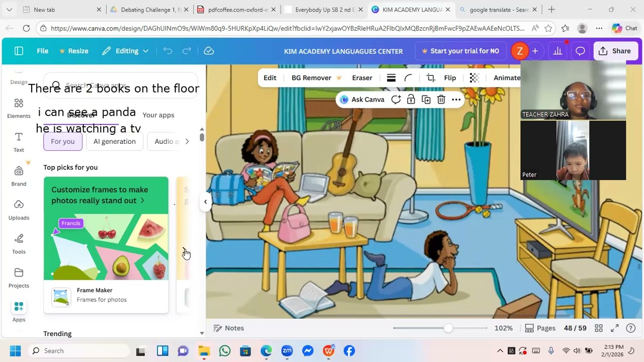Select the AI generation chip

click(x=115, y=141)
